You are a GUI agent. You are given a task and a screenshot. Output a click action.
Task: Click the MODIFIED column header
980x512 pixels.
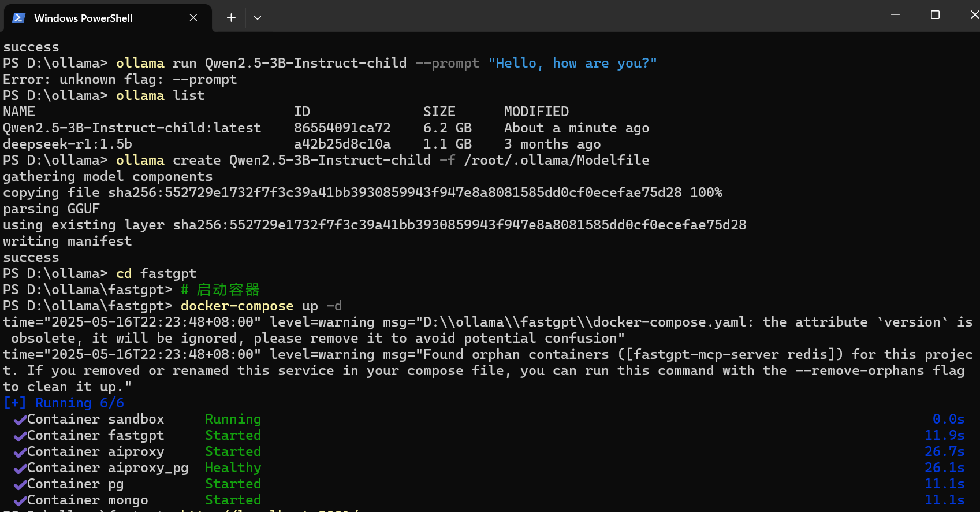pyautogui.click(x=536, y=112)
